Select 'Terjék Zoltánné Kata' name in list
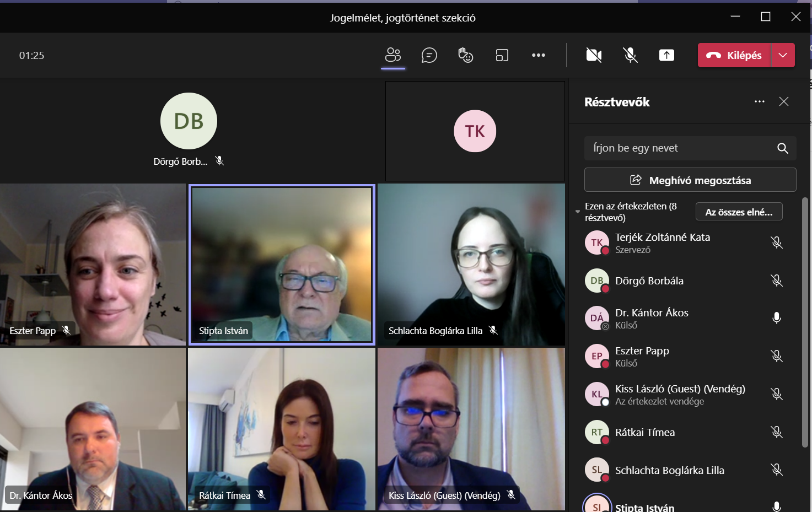This screenshot has width=812, height=512. point(663,237)
